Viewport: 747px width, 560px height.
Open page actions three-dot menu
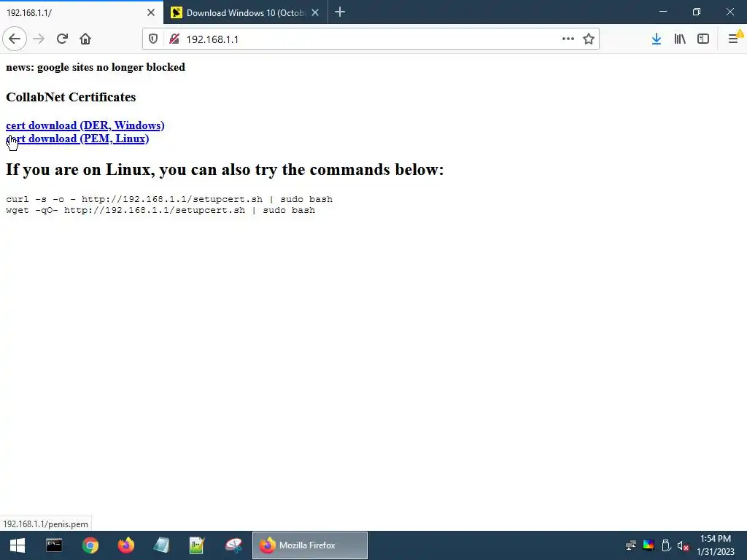point(568,39)
